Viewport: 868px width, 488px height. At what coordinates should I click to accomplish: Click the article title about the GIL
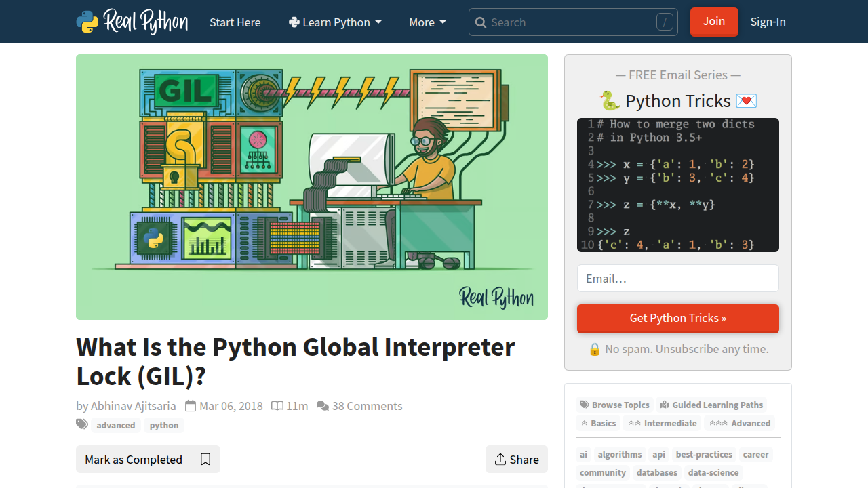296,361
